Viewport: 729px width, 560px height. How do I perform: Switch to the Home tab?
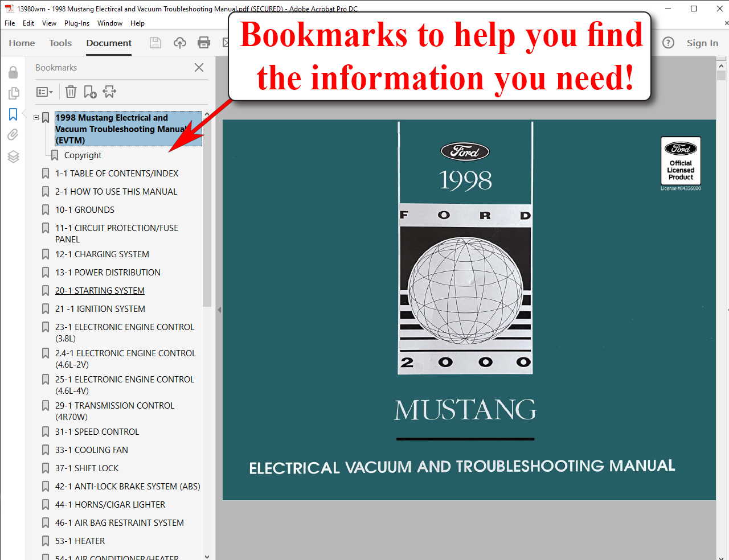click(22, 43)
